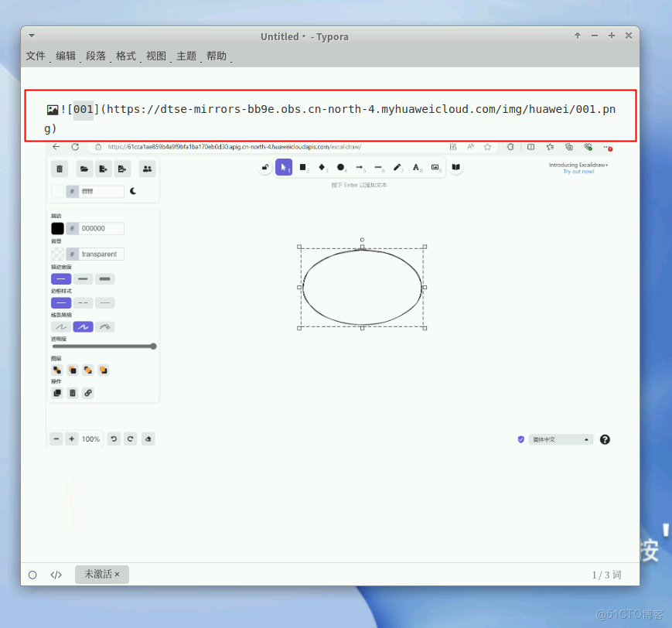Click the delete element trash icon under actions
The image size is (672, 628).
pyautogui.click(x=73, y=393)
